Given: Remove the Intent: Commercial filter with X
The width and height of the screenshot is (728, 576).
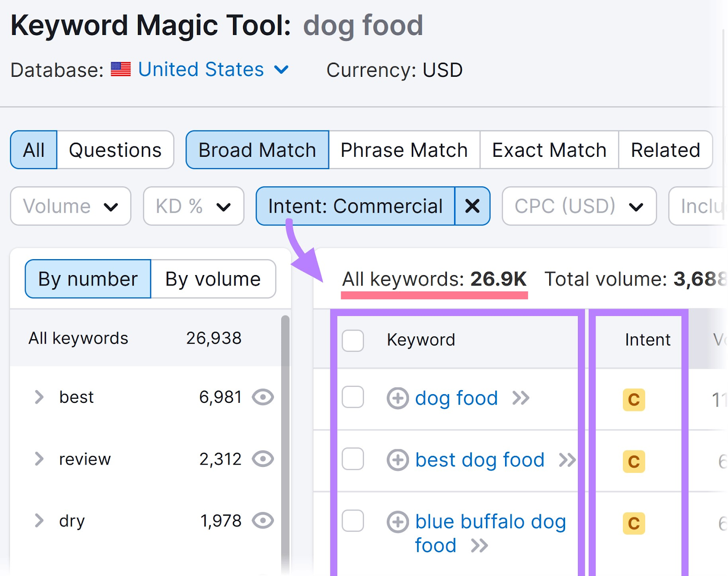Looking at the screenshot, I should 472,206.
